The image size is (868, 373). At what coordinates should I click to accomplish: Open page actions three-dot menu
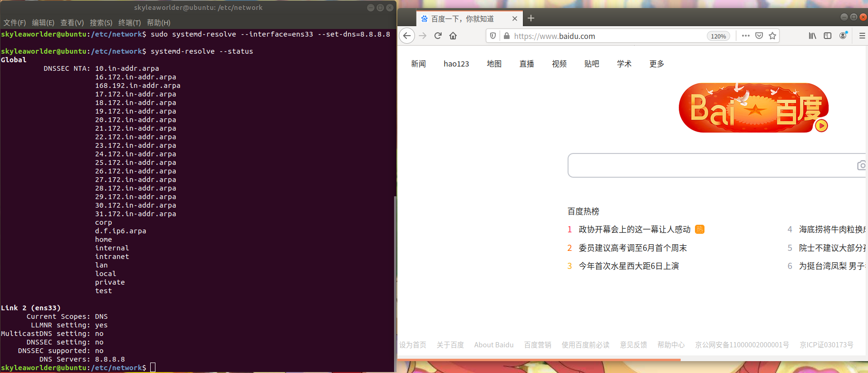tap(746, 36)
